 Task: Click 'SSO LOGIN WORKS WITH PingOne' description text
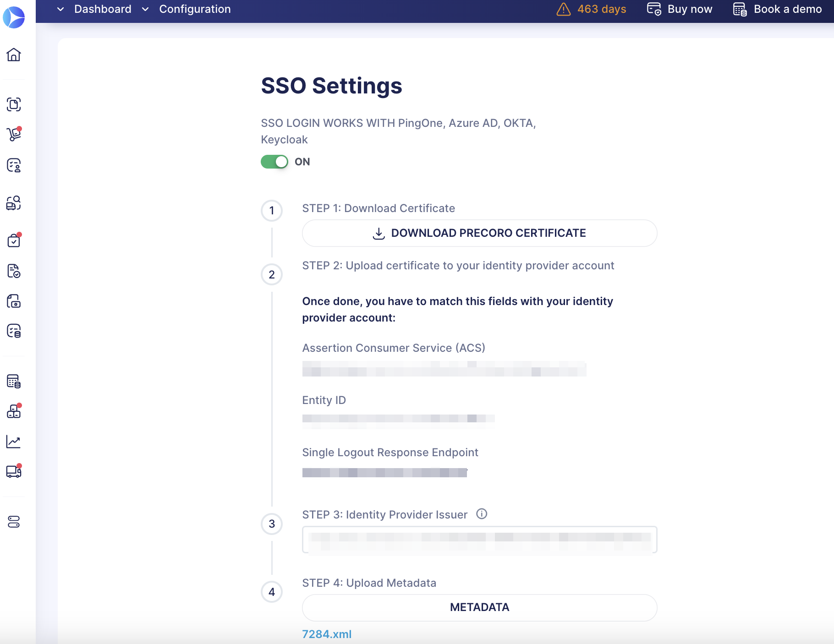point(398,131)
